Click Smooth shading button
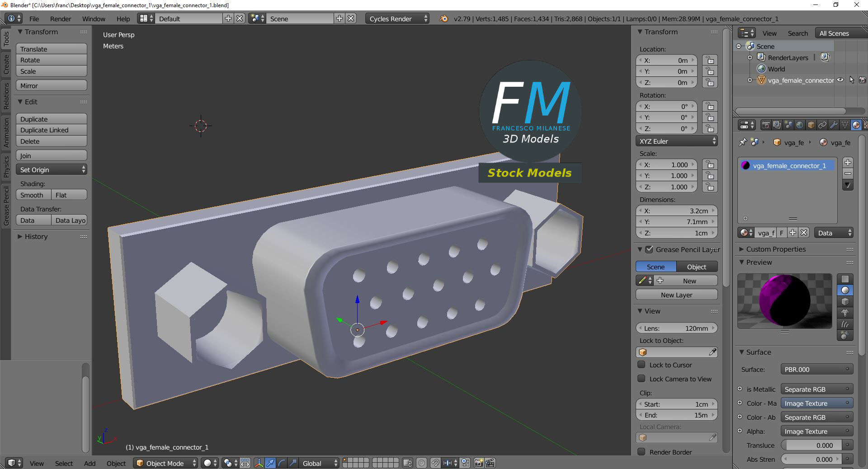Image resolution: width=868 pixels, height=469 pixels. coord(33,195)
